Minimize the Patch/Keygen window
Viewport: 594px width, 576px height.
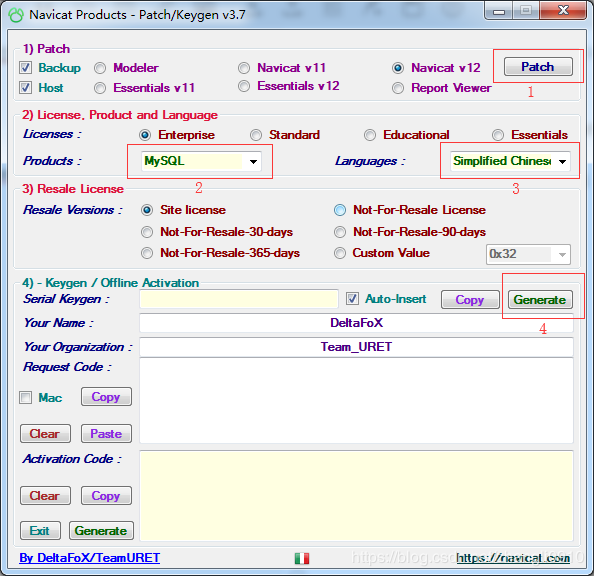coord(499,11)
